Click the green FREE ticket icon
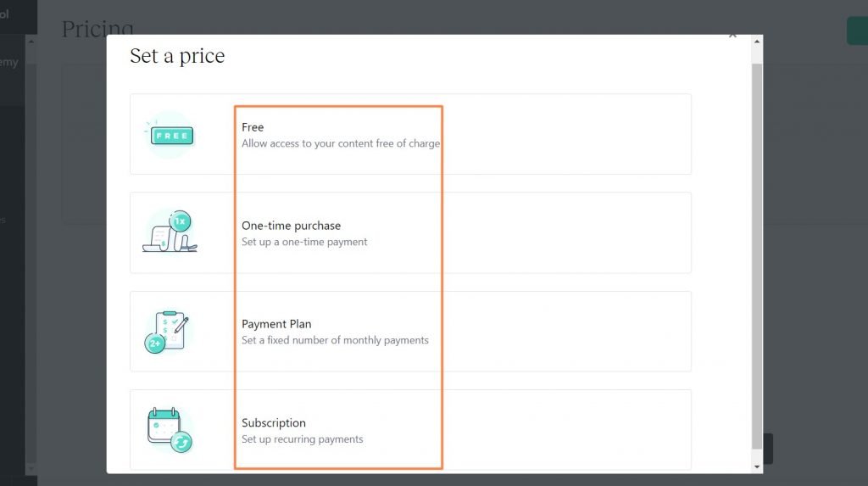 [x=171, y=135]
